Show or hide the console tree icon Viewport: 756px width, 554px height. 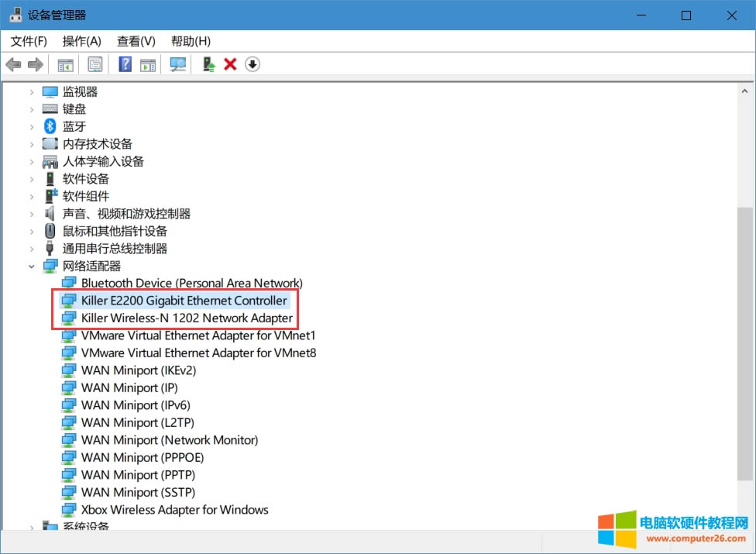tap(66, 64)
